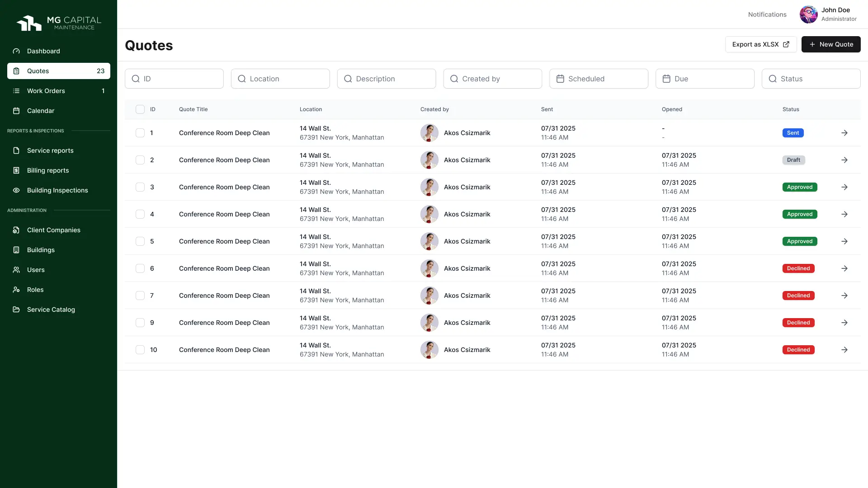Select the checkbox for quote ID 10

pos(140,350)
